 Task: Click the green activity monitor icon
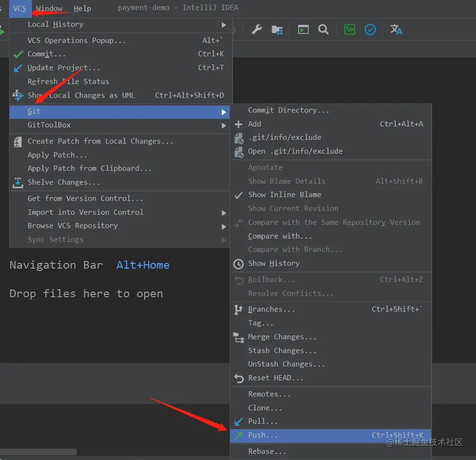pyautogui.click(x=349, y=30)
